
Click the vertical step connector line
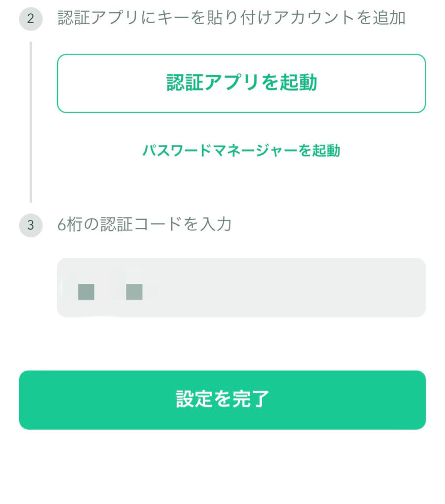(x=31, y=122)
